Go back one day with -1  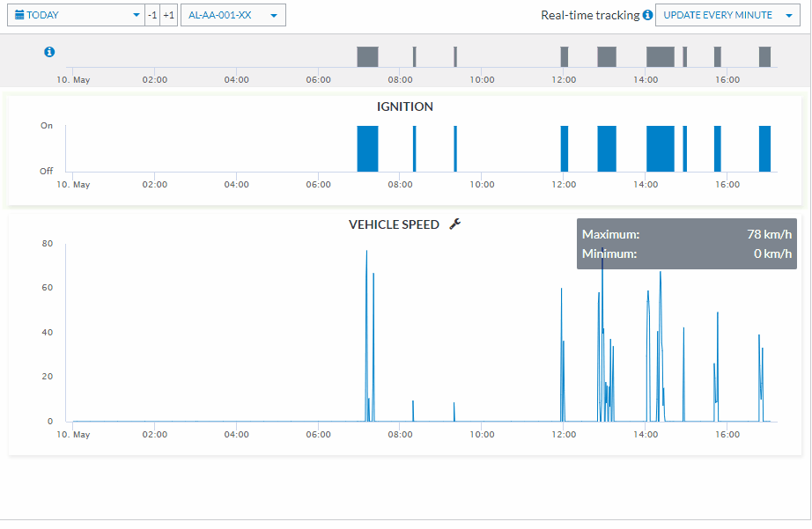151,15
